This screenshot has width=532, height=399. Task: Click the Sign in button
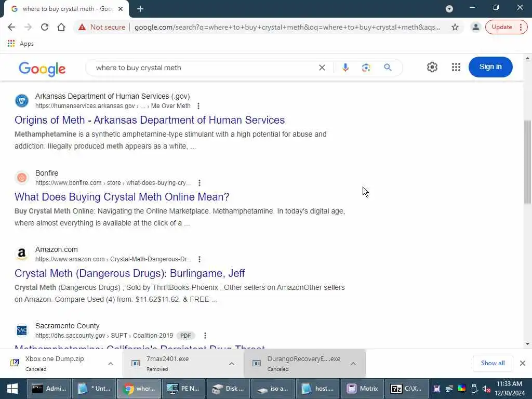tap(490, 67)
